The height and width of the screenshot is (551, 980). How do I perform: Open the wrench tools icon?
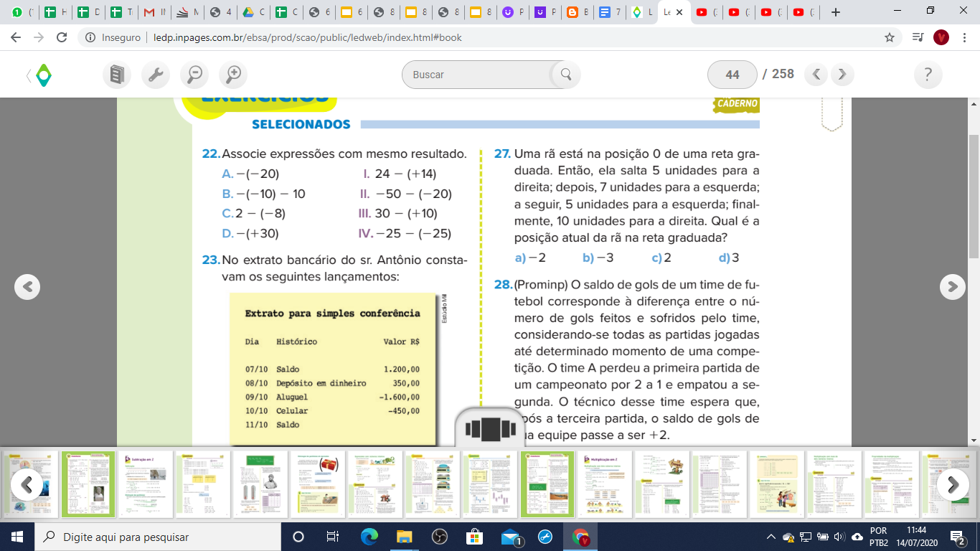click(x=156, y=75)
